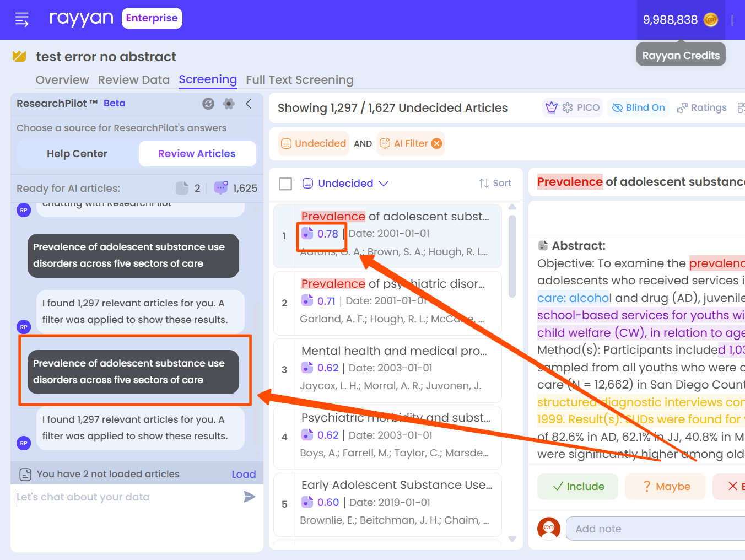
Task: Click the Include decision button
Action: tap(577, 486)
